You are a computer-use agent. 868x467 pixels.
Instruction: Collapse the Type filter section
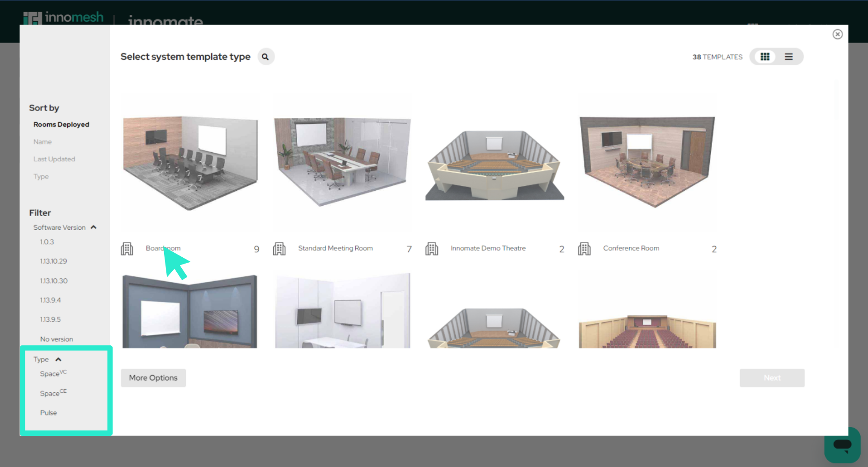[x=58, y=359]
